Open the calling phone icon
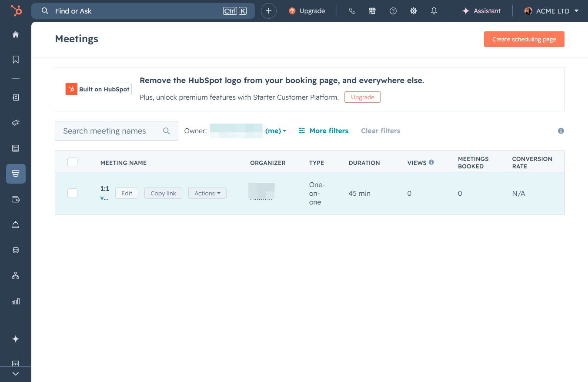Viewport: 588px width, 382px height. (352, 11)
